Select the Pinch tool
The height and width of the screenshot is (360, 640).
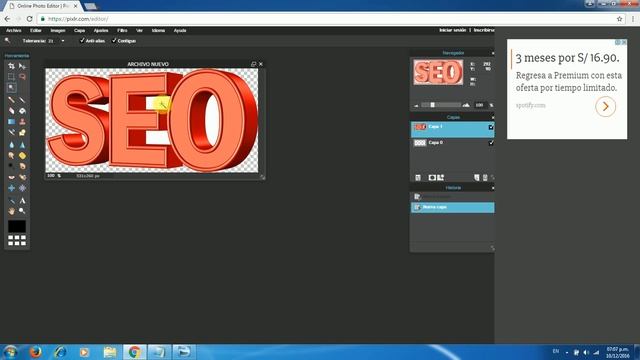[22, 188]
